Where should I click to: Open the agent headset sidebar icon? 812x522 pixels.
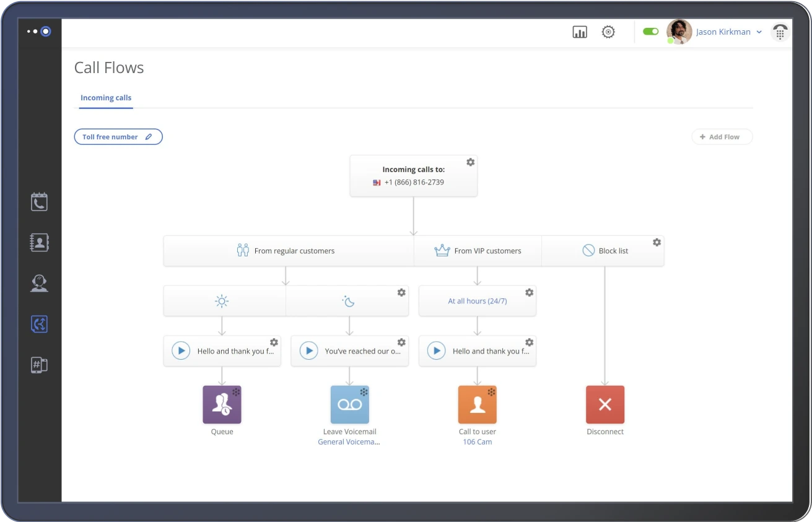[x=39, y=283]
